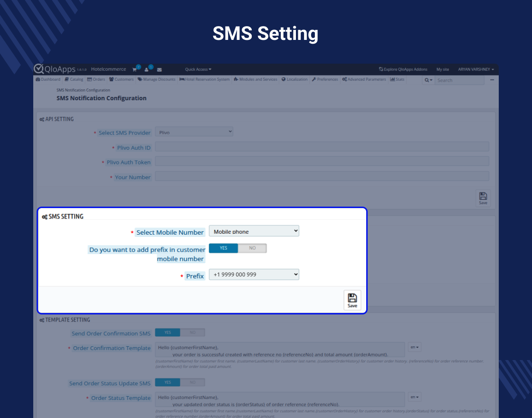532x418 pixels.
Task: Click the Plivo Auth ID input field
Action: coord(322,147)
